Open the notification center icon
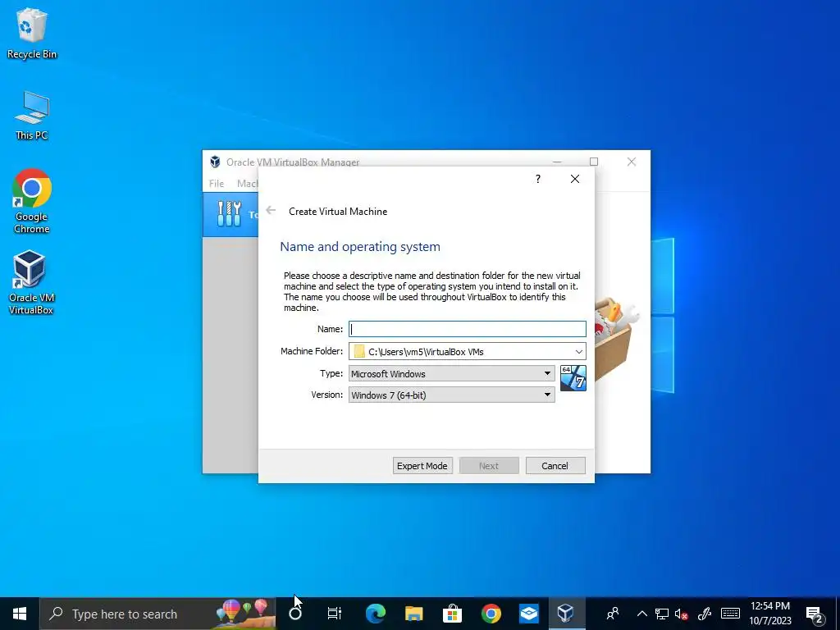Screen dimensions: 840x630 pos(815,614)
